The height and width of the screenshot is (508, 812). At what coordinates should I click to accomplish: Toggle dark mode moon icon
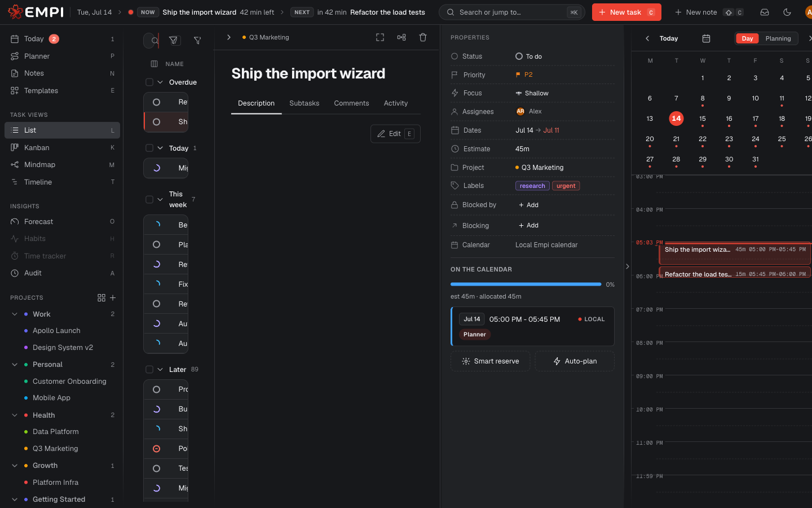[787, 12]
